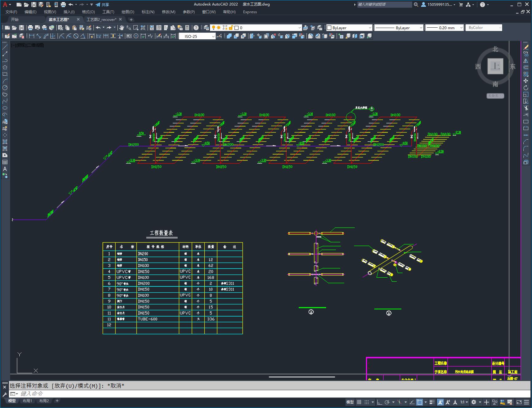Toggle drawing grid display in status bar
Image resolution: width=532 pixels, height=408 pixels.
(x=359, y=402)
